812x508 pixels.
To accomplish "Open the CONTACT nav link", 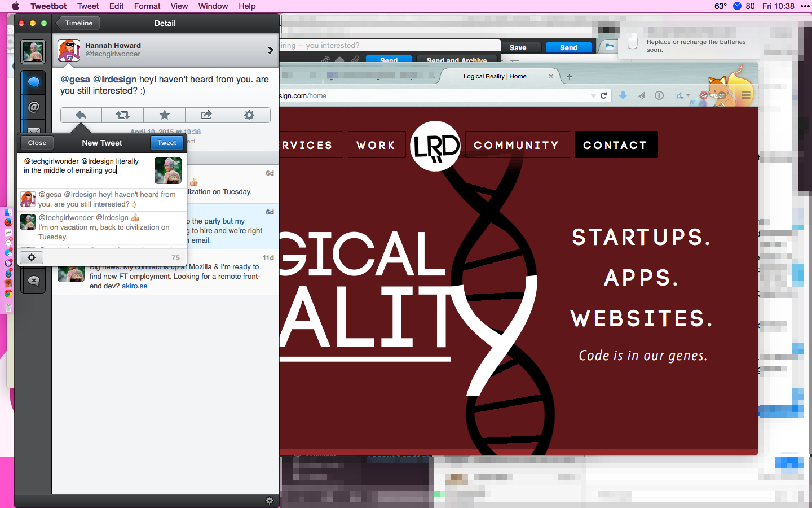I will tap(616, 145).
